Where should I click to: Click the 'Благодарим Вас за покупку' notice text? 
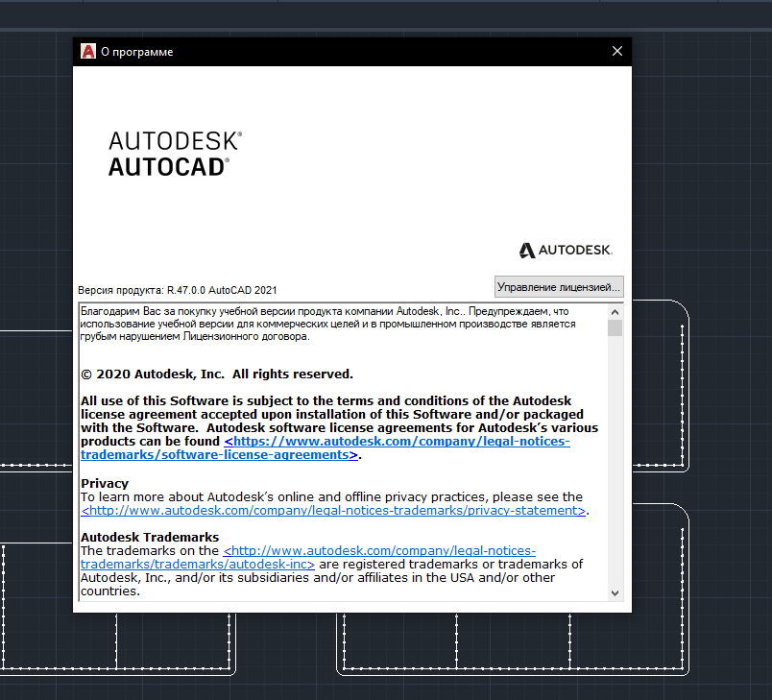327,324
